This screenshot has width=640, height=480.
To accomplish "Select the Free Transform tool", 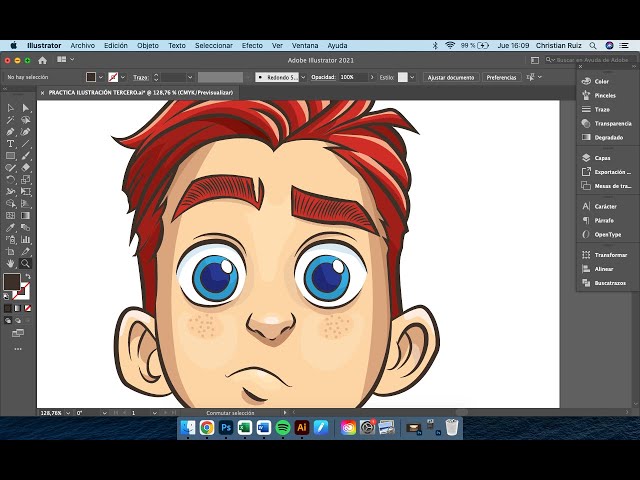I will pos(26,191).
